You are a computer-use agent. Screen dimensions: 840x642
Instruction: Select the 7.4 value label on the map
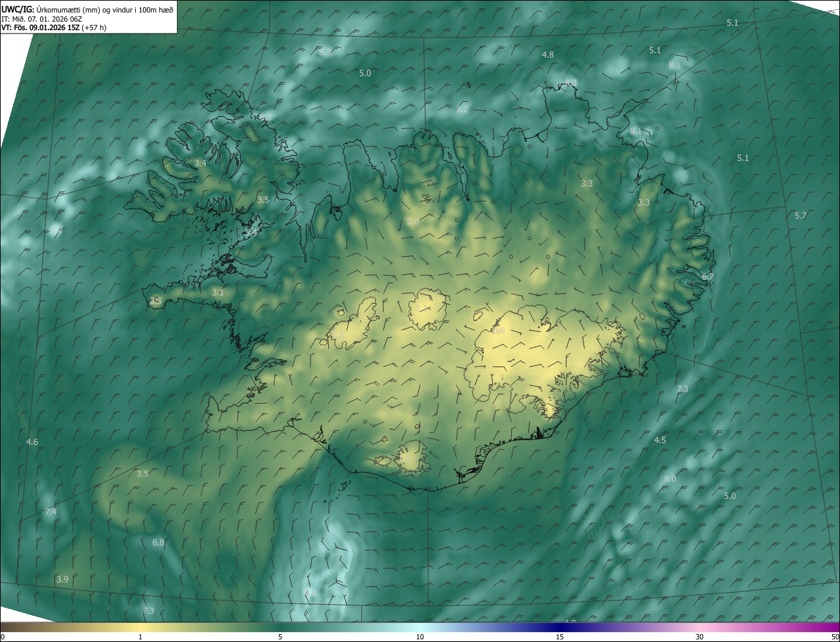50,511
